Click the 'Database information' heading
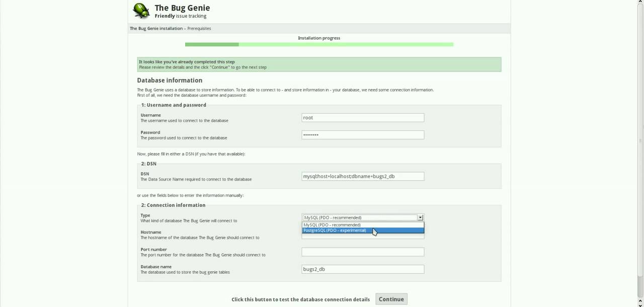 (x=170, y=80)
